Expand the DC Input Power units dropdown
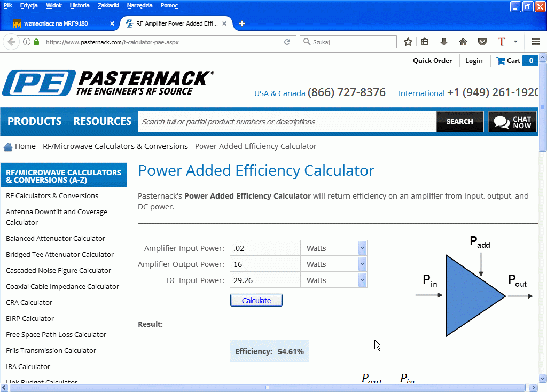The width and height of the screenshot is (547, 392). (362, 280)
